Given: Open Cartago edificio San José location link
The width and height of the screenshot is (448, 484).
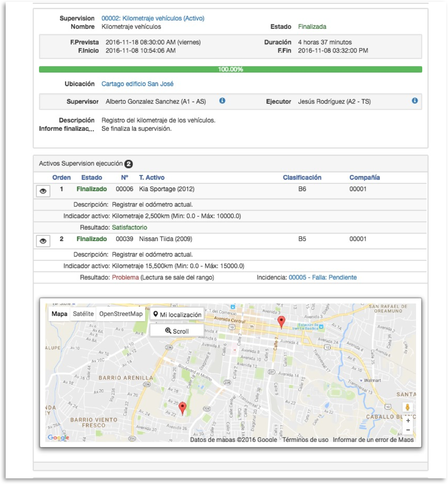Looking at the screenshot, I should click(x=137, y=84).
